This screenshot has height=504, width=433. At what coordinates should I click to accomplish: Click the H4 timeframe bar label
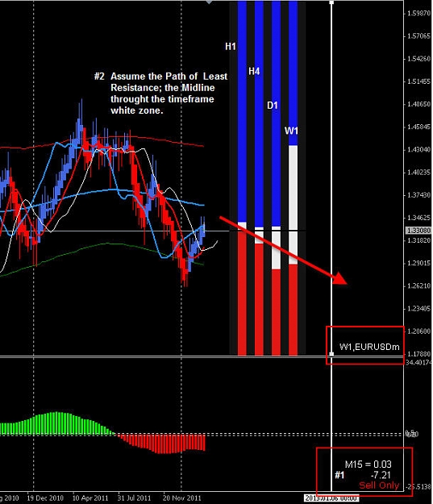(254, 71)
